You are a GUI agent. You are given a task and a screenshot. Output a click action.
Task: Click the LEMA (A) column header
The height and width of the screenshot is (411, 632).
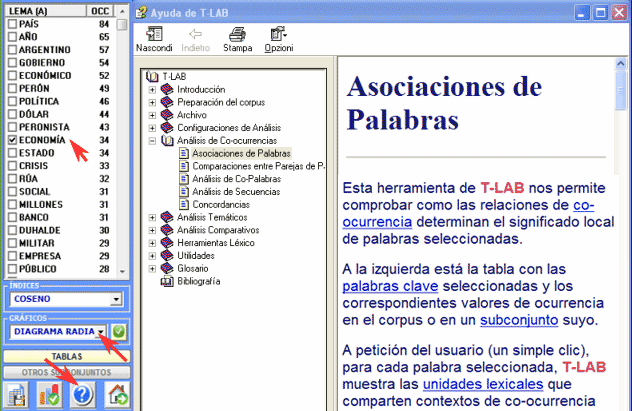45,11
